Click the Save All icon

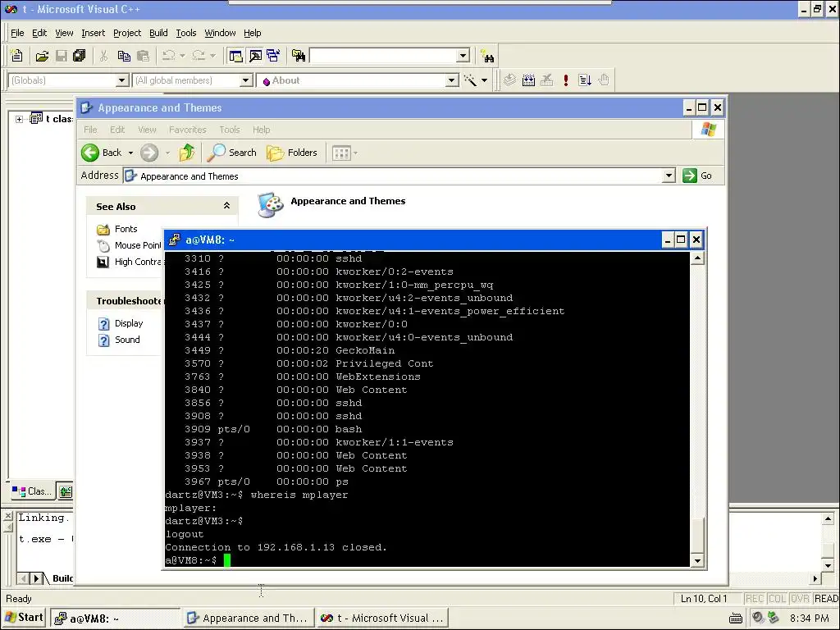pyautogui.click(x=80, y=56)
